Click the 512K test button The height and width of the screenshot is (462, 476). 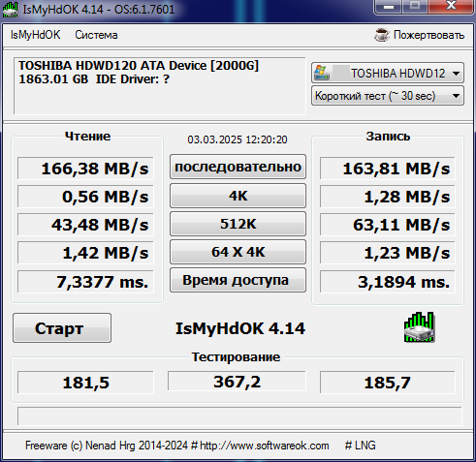(238, 224)
